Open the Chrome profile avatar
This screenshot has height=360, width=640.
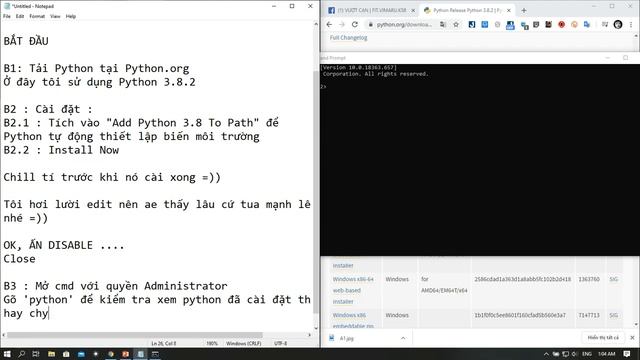click(618, 24)
